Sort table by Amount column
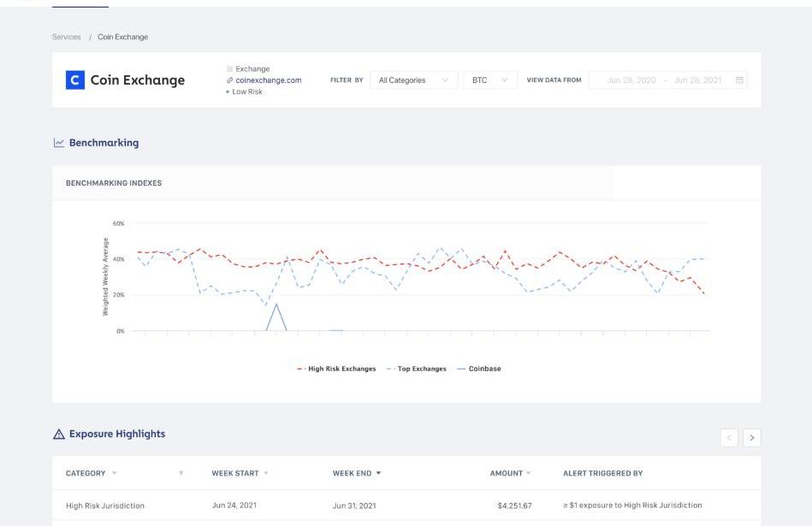This screenshot has height=526, width=812. pos(510,473)
